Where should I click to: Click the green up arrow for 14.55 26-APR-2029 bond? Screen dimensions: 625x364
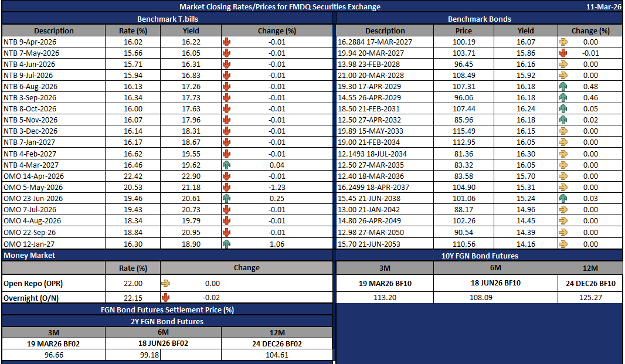coord(563,98)
